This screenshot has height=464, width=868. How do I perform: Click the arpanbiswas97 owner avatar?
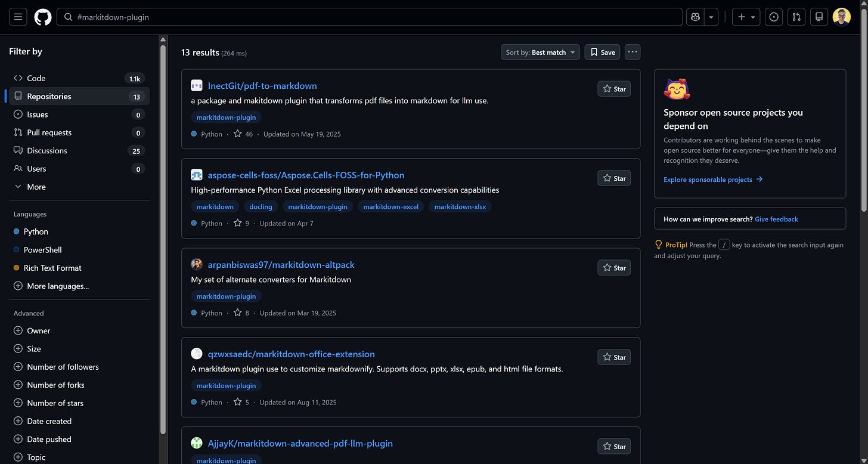(197, 264)
